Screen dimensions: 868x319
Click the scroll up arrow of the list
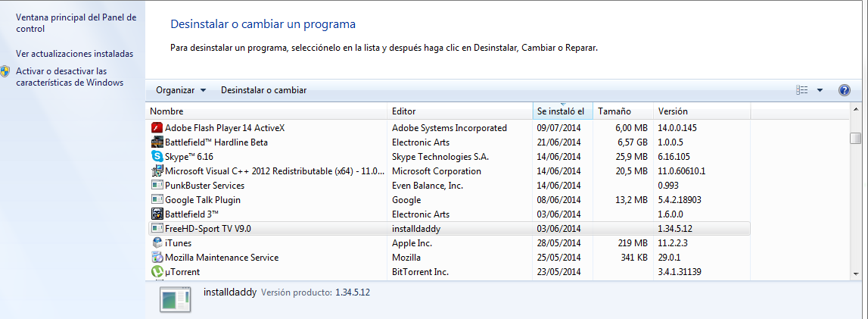(856, 109)
